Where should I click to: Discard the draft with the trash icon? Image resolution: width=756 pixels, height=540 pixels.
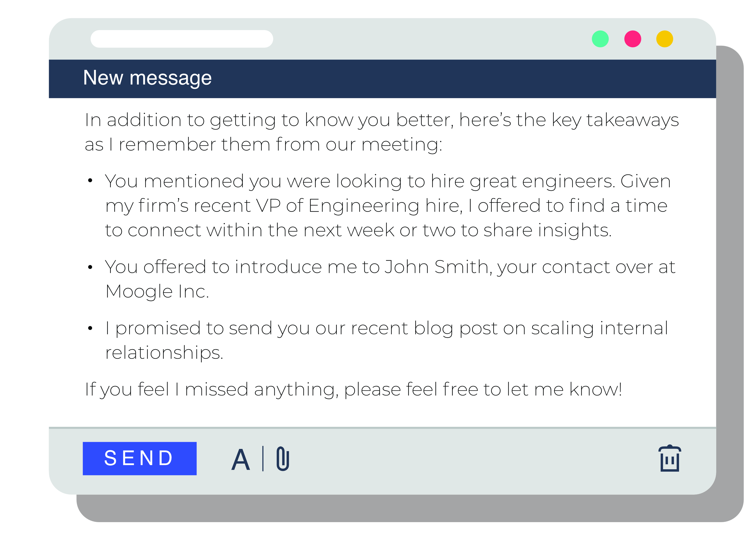[669, 458]
